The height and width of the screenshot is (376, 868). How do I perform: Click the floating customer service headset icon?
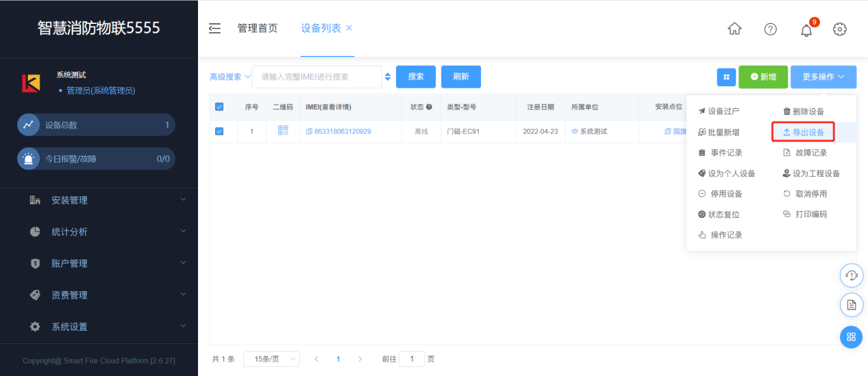(852, 275)
